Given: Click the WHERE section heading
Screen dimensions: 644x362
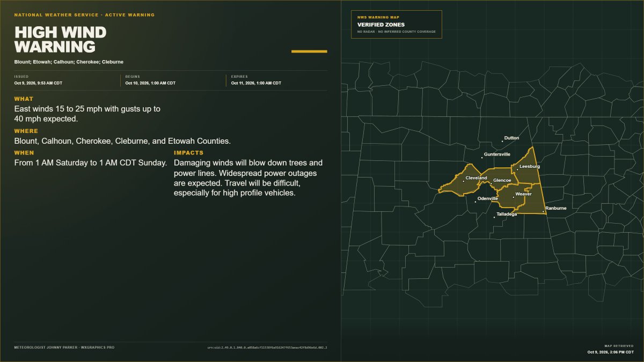Looking at the screenshot, I should pos(26,131).
